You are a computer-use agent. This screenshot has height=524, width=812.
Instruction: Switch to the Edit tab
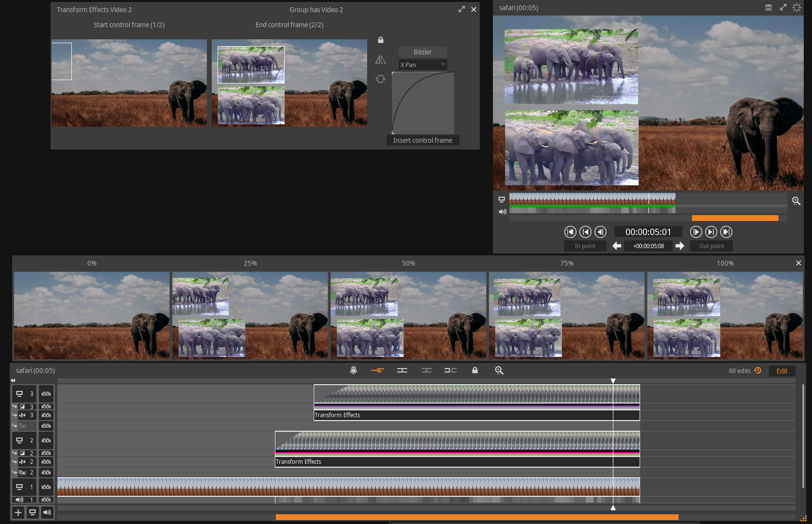click(781, 371)
